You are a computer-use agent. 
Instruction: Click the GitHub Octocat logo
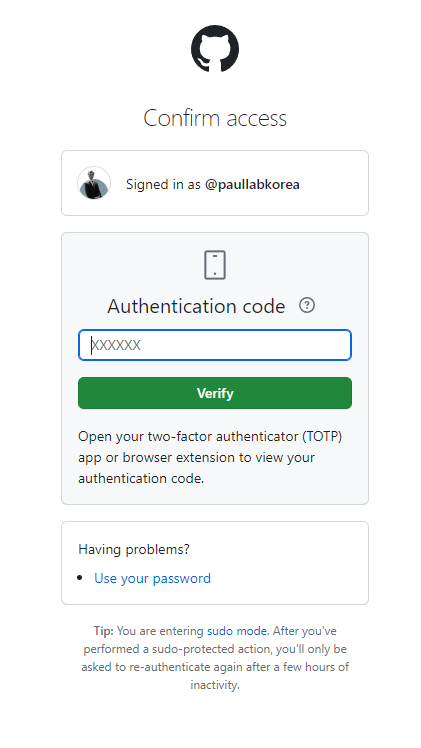[215, 49]
